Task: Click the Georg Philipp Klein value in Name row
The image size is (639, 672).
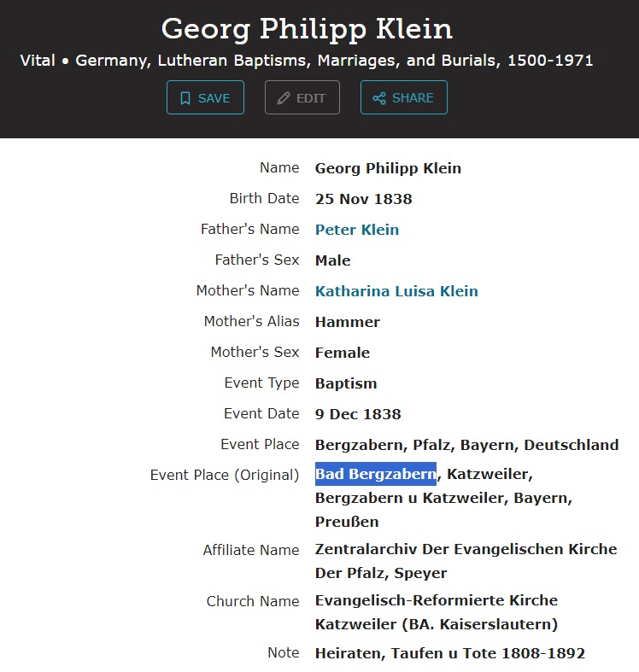Action: (388, 168)
